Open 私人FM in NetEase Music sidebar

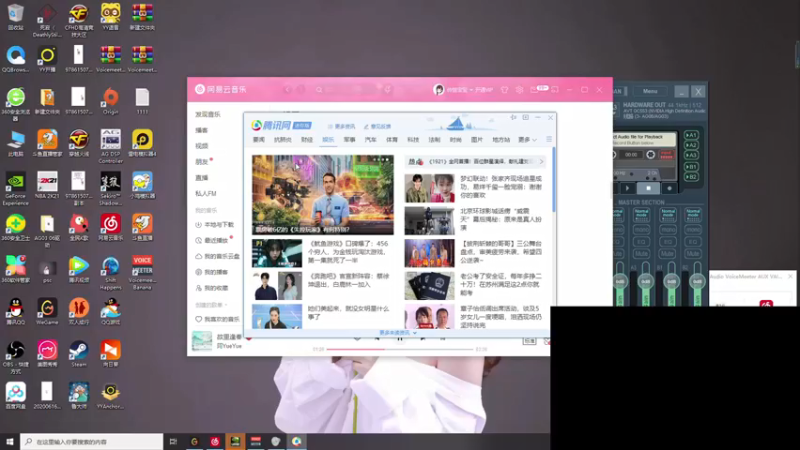[x=206, y=193]
